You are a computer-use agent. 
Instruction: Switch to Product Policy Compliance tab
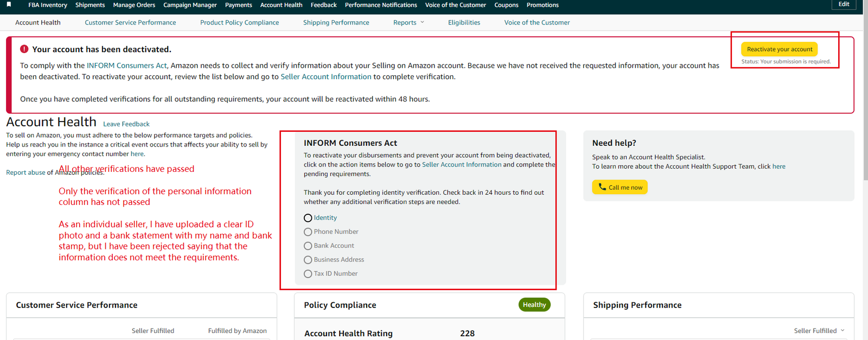(239, 23)
